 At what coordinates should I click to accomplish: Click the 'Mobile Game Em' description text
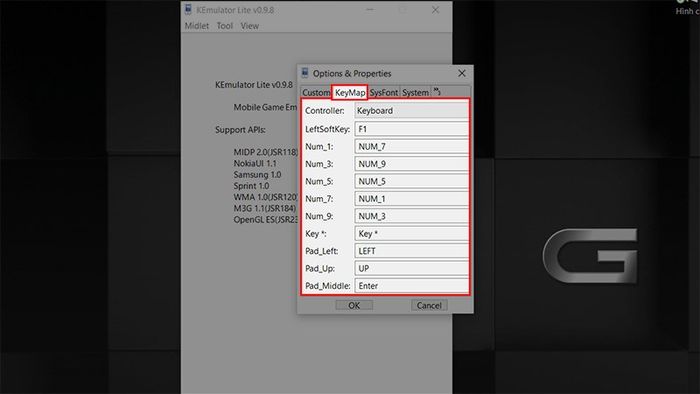pyautogui.click(x=265, y=107)
